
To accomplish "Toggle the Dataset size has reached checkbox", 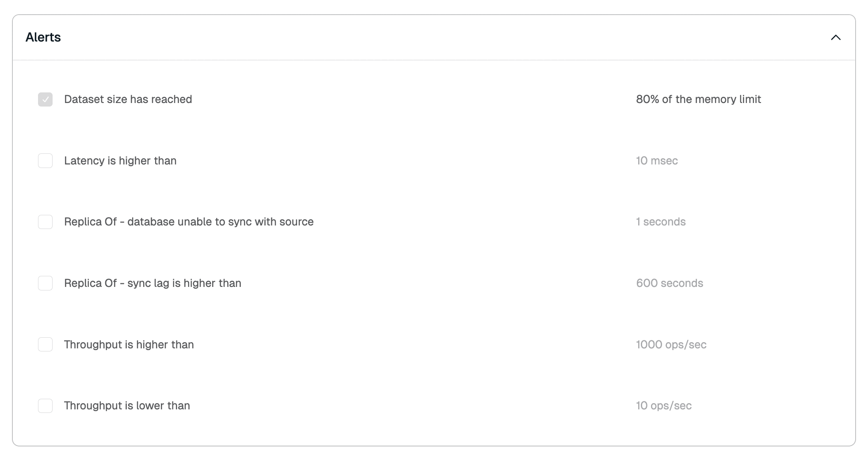I will click(45, 99).
